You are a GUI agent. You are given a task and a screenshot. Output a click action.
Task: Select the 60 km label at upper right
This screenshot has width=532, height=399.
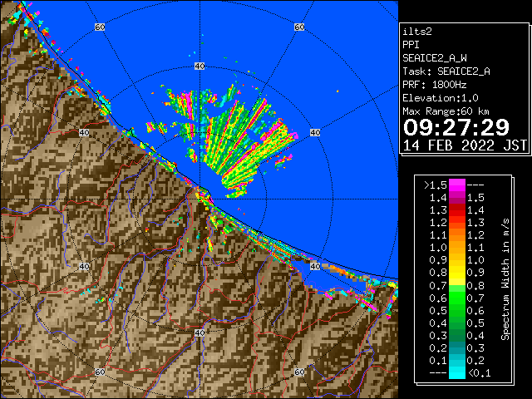(x=299, y=27)
